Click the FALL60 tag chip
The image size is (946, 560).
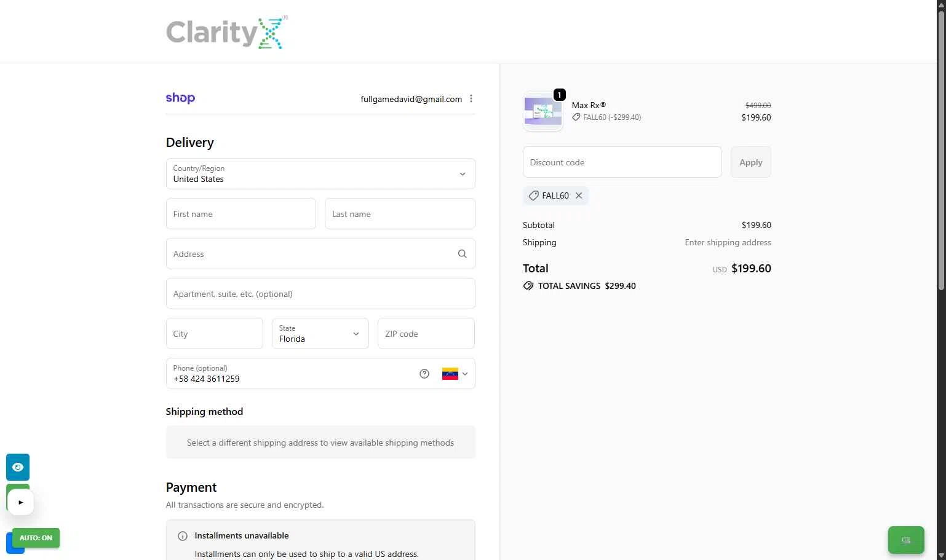pyautogui.click(x=555, y=195)
